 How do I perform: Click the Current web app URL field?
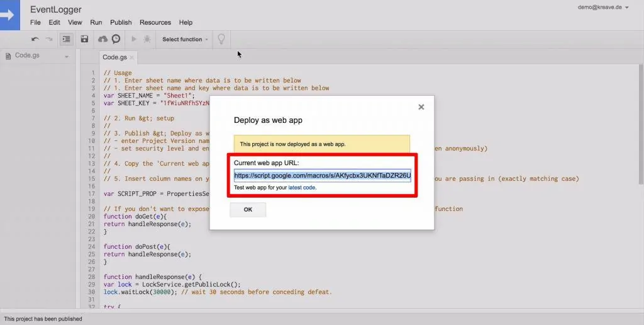323,176
